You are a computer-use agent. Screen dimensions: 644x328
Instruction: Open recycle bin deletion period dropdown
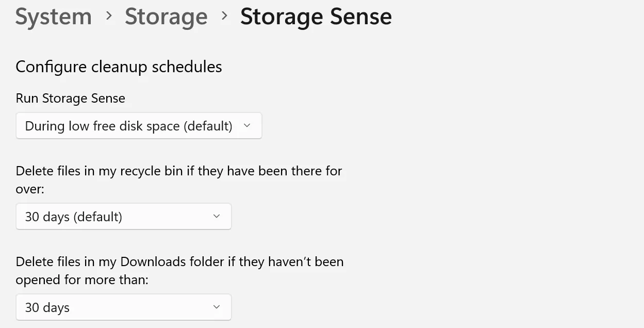pos(123,217)
